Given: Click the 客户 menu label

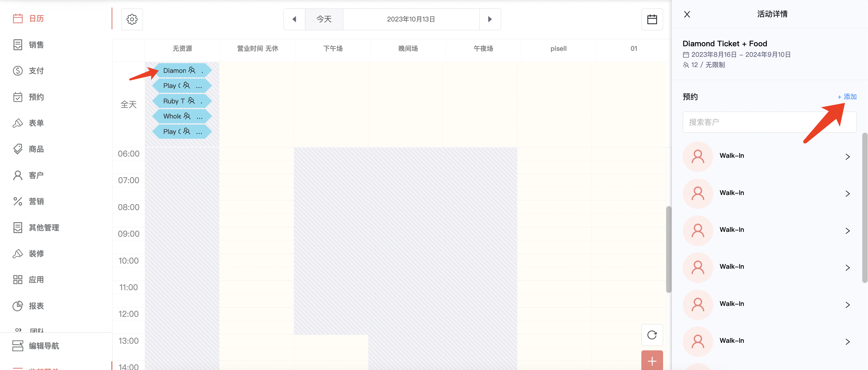Looking at the screenshot, I should 36,175.
